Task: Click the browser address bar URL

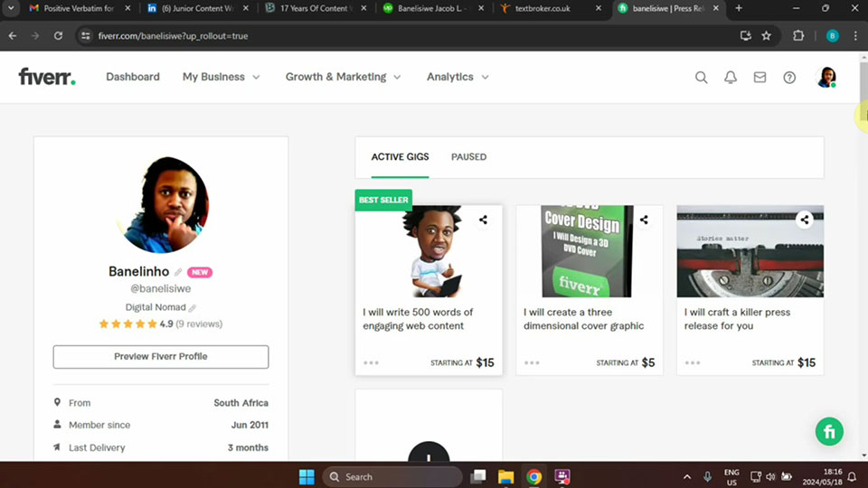Action: 173,36
